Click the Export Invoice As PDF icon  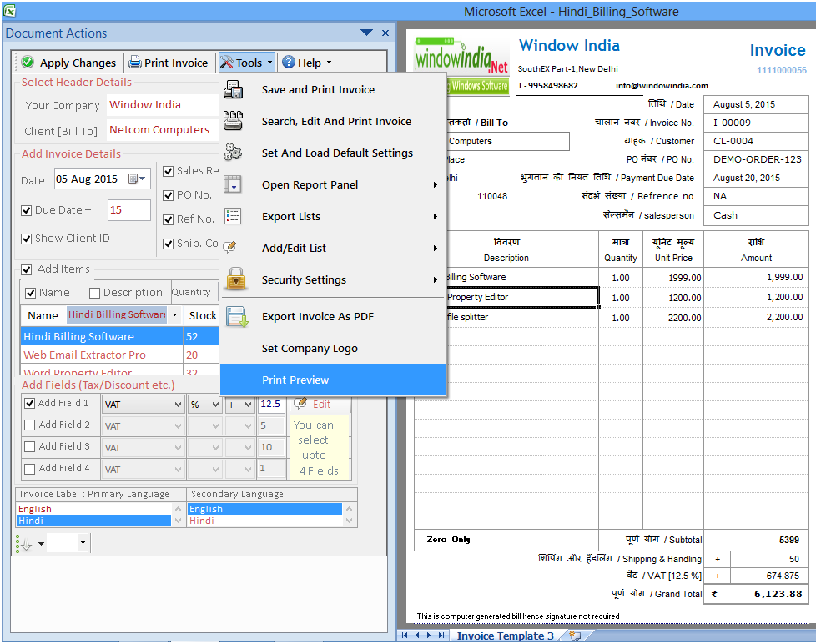point(237,317)
